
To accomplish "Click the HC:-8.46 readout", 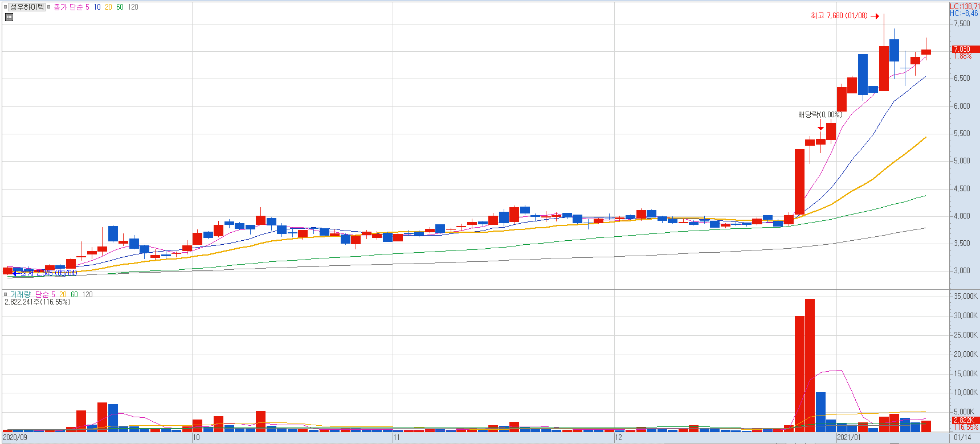I will [964, 13].
